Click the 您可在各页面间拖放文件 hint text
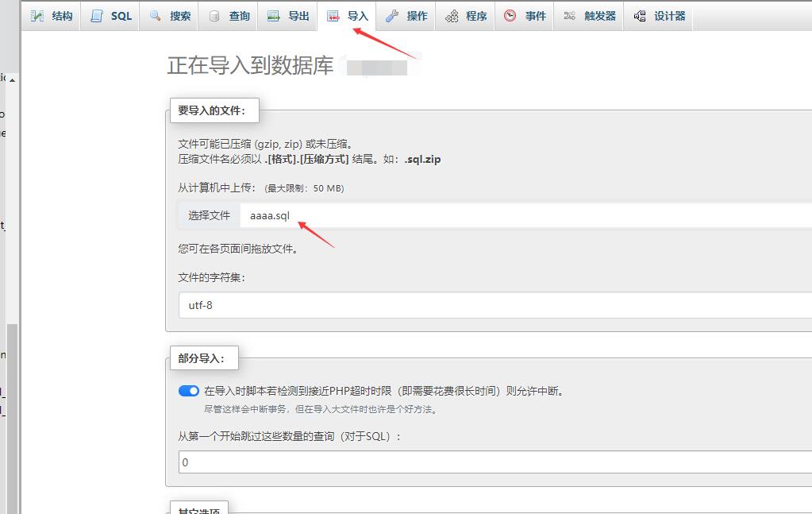This screenshot has width=812, height=514. pos(237,249)
